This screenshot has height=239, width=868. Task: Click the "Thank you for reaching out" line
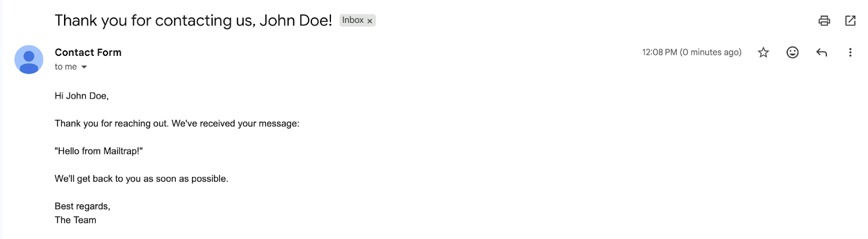click(177, 124)
